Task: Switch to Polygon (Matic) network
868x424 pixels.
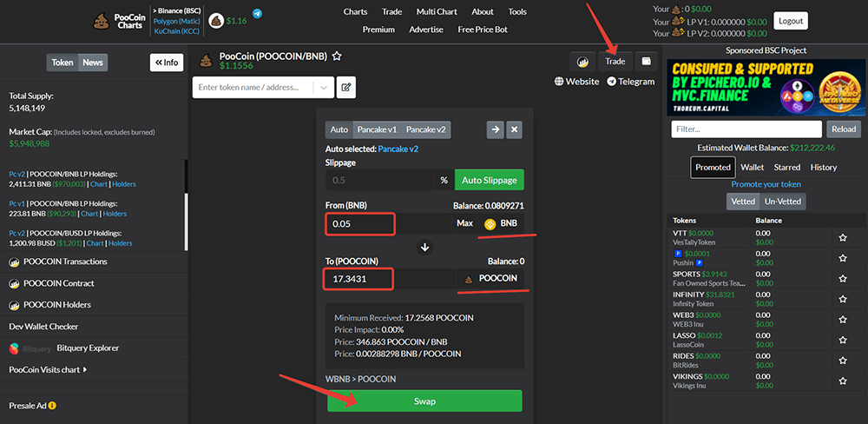Action: pos(177,21)
